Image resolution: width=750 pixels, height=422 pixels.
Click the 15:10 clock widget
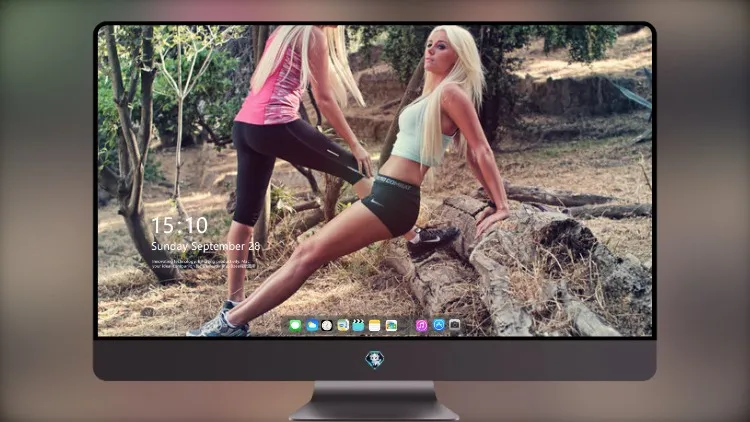(180, 225)
